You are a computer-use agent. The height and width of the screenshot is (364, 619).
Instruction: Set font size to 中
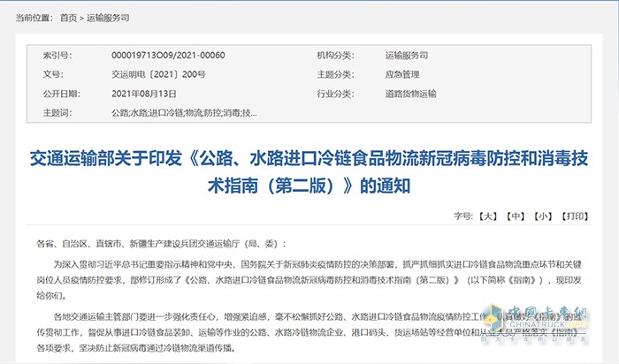516,216
